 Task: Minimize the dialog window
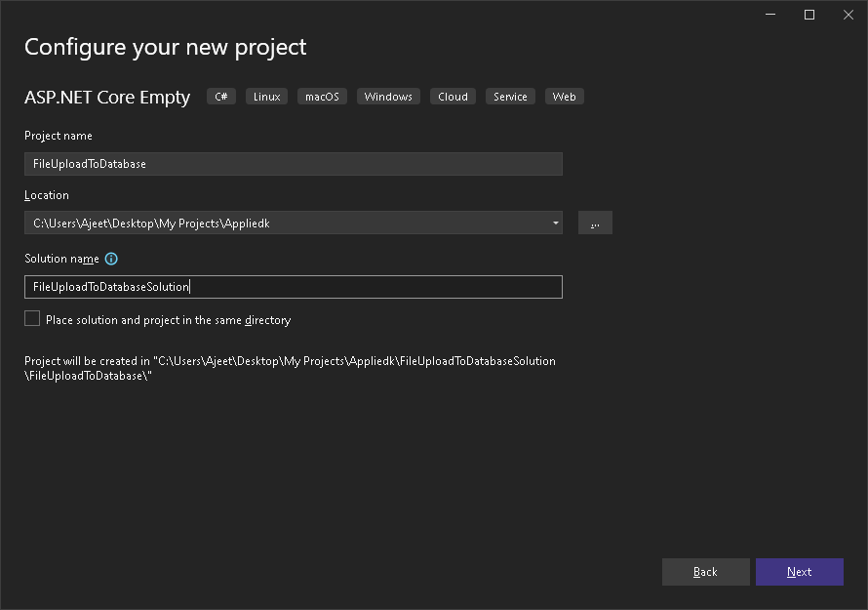pyautogui.click(x=770, y=15)
